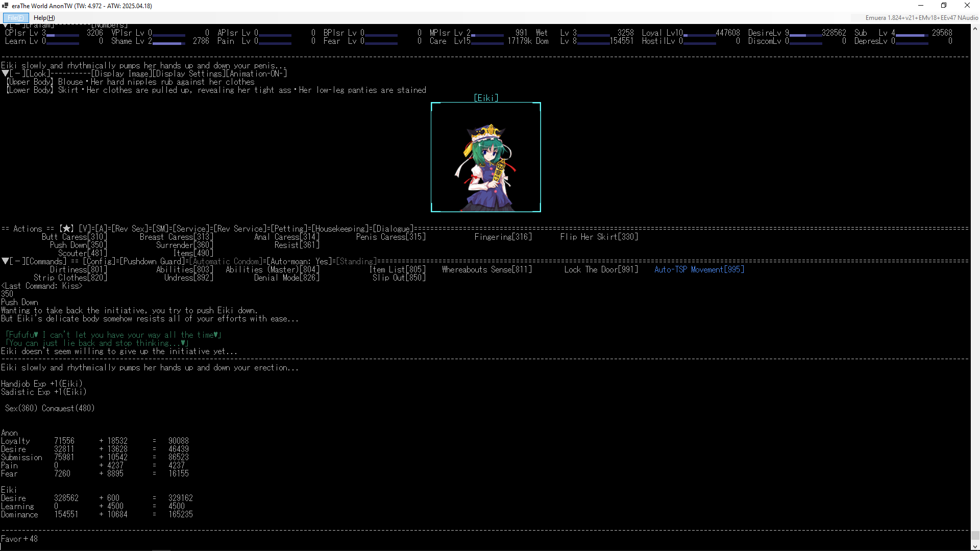
Task: Click the Emuera app icon in title bar
Action: point(5,6)
